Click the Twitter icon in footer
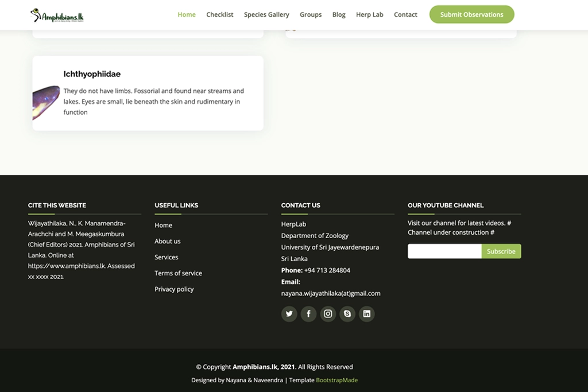The image size is (588, 392). pyautogui.click(x=289, y=314)
